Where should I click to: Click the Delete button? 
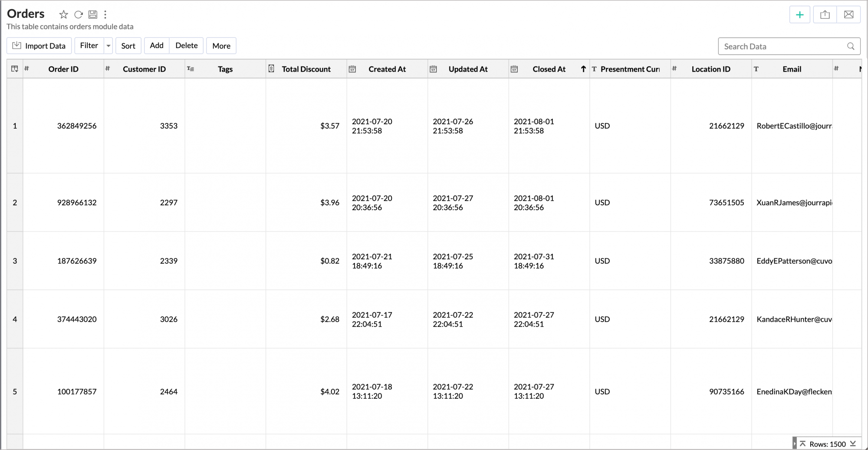187,46
